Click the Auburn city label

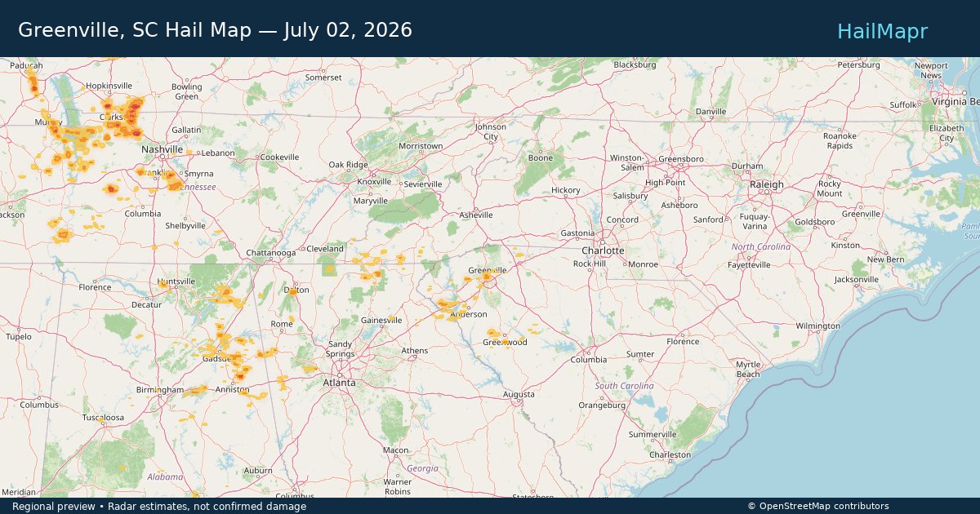click(x=258, y=471)
